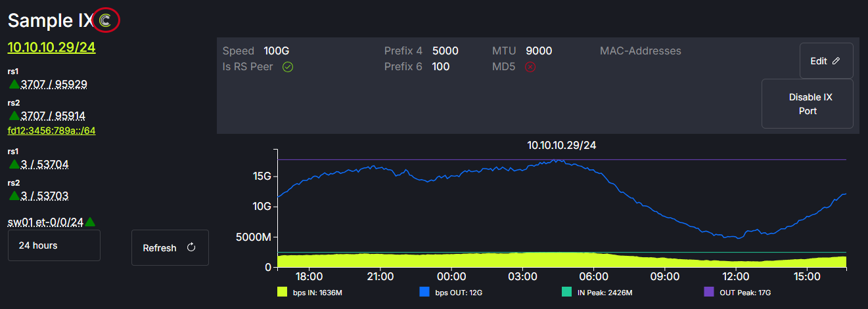Click the pencil icon in Edit
The height and width of the screenshot is (309, 868).
pos(836,61)
